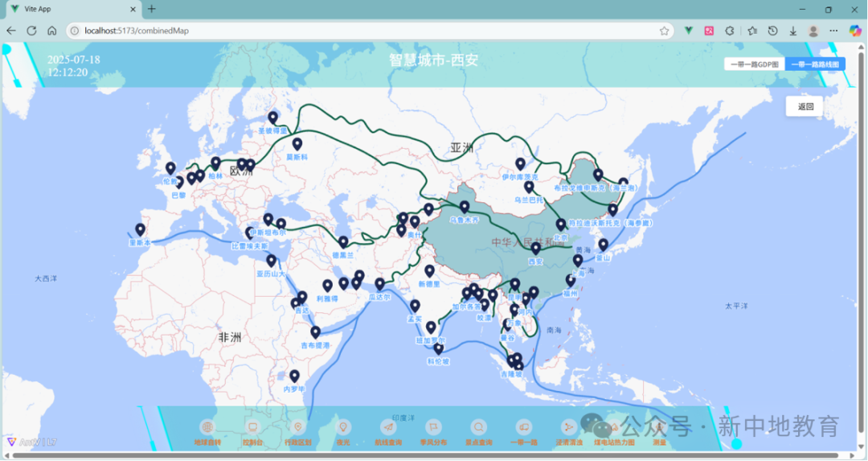Select the 西安 location pin
The image size is (868, 461).
[535, 249]
